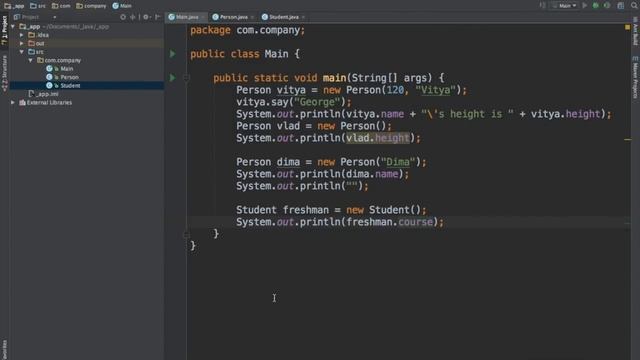Viewport: 640px width, 360px height.
Task: Click the Make Project build icon
Action: 542,6
